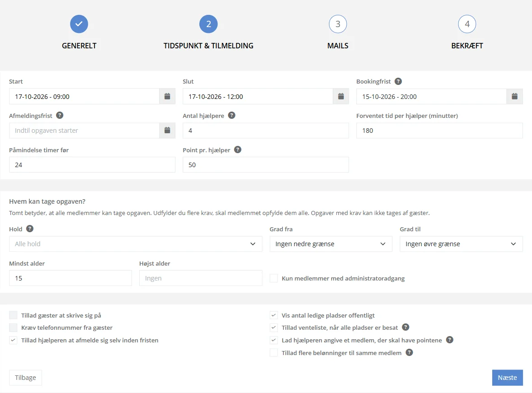Image resolution: width=532 pixels, height=393 pixels.
Task: Show help for Tillad venteliste option
Action: (x=405, y=327)
